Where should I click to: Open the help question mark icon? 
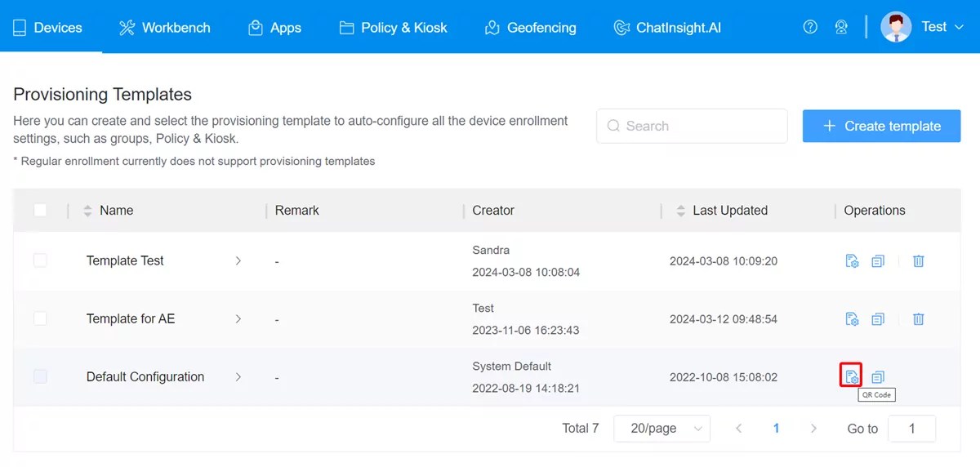(x=810, y=27)
